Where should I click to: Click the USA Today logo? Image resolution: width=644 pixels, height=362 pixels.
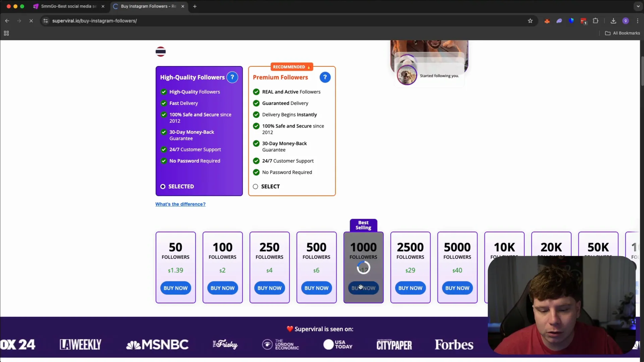(x=338, y=345)
